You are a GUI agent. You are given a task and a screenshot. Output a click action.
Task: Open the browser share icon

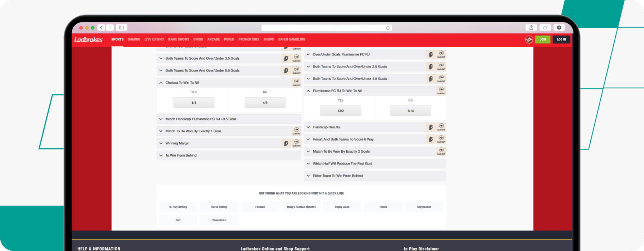pos(531,28)
